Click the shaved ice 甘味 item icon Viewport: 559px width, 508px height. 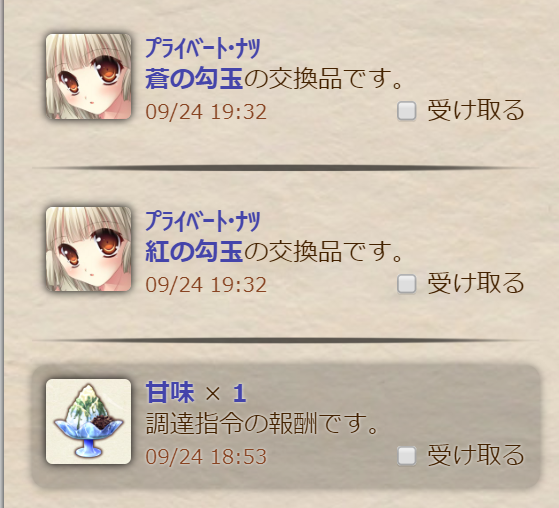coord(88,421)
